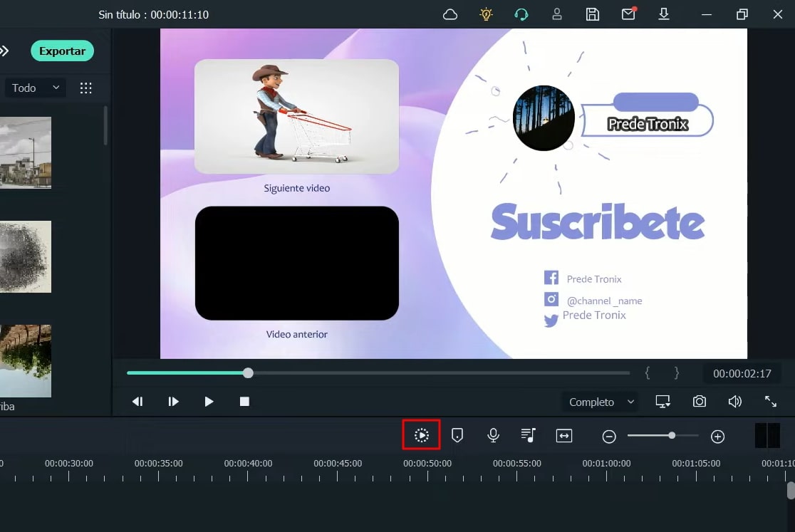Open the lightbulb tips icon
The width and height of the screenshot is (795, 532).
(486, 14)
